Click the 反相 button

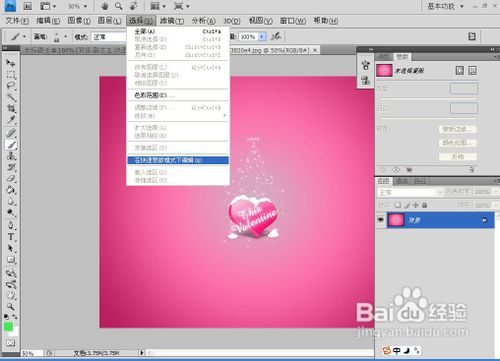pos(458,157)
